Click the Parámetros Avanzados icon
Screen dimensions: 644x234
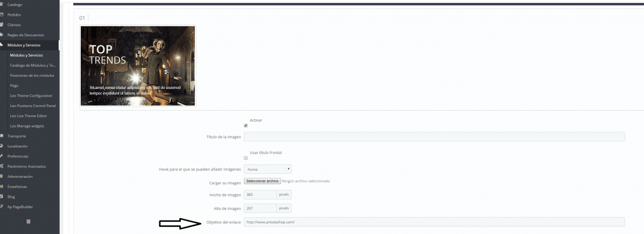pyautogui.click(x=2, y=166)
